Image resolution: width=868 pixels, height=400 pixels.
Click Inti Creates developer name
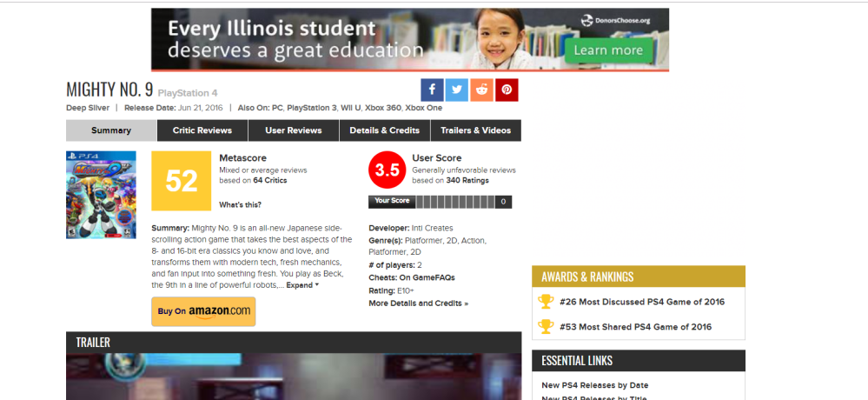(433, 228)
